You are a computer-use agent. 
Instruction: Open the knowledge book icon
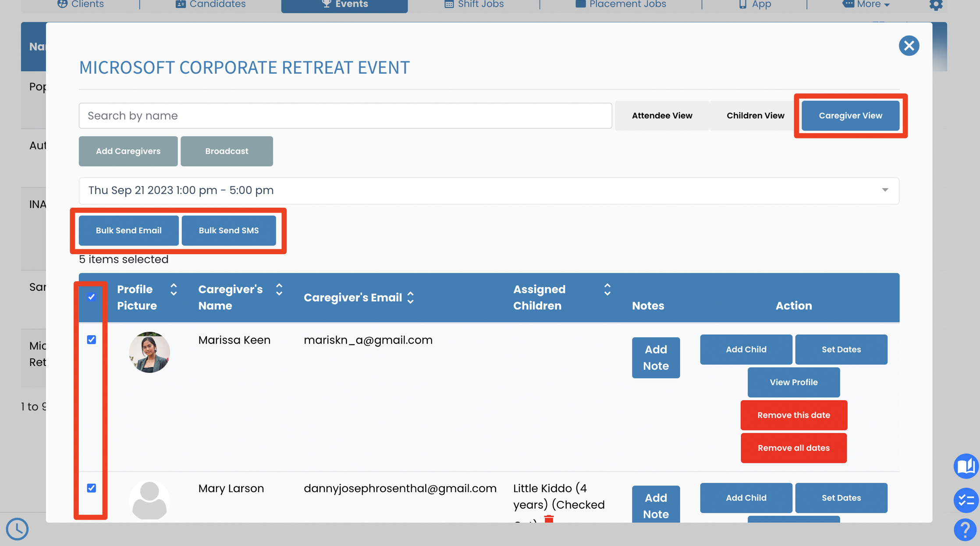966,466
